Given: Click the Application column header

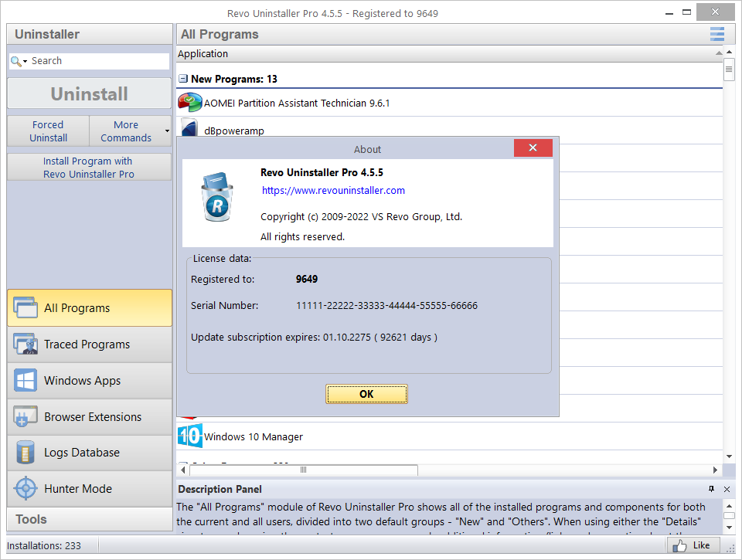Looking at the screenshot, I should [450, 54].
